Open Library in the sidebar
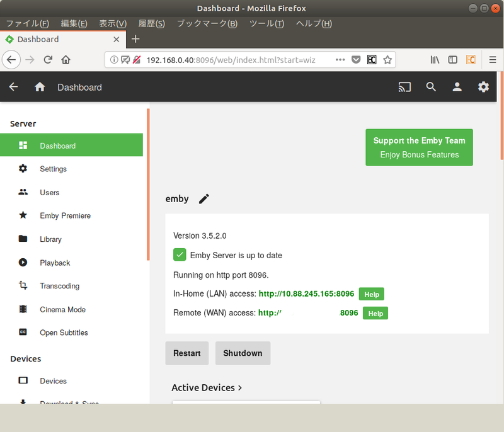 pos(71,239)
